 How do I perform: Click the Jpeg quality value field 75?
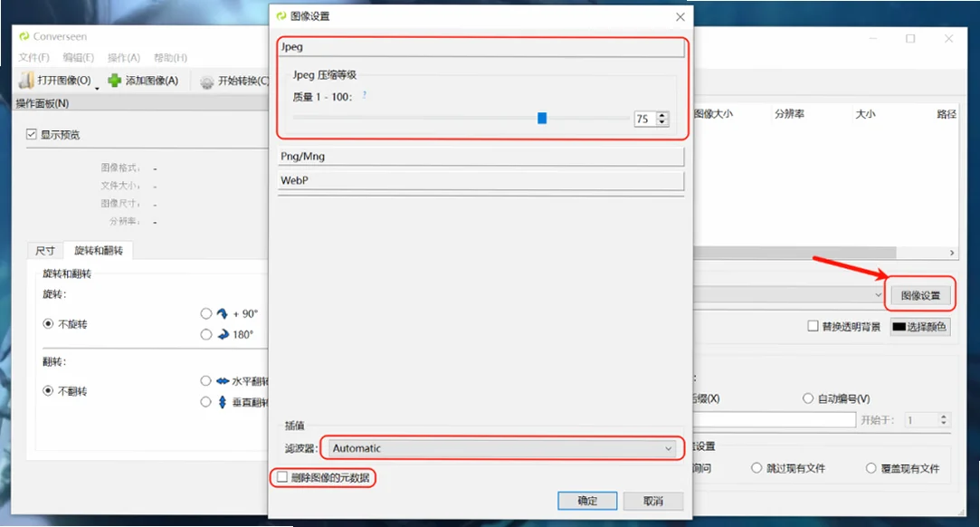(x=645, y=119)
